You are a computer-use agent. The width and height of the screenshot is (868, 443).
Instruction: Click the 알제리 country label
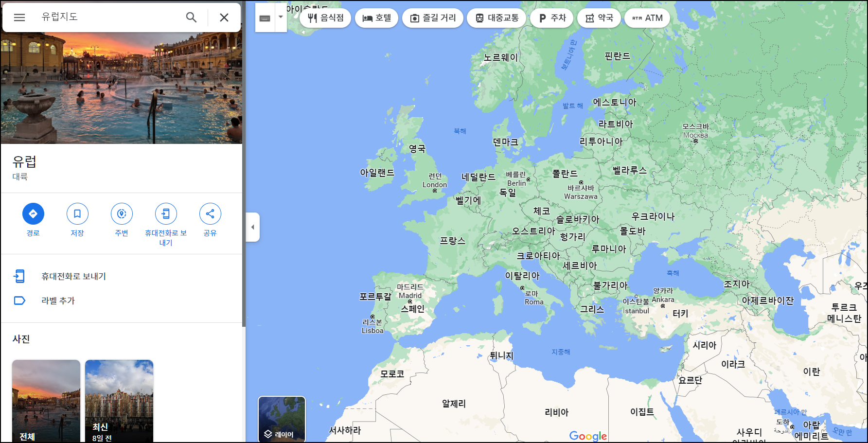click(454, 404)
